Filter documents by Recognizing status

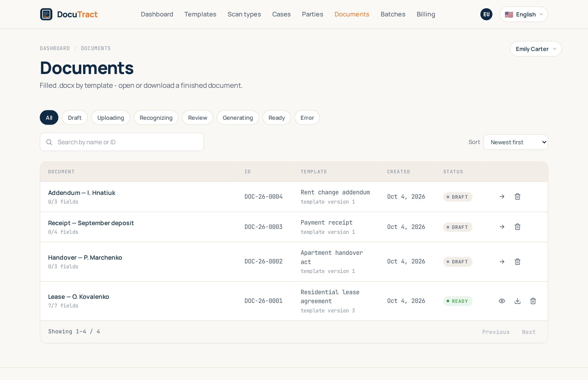pyautogui.click(x=156, y=117)
